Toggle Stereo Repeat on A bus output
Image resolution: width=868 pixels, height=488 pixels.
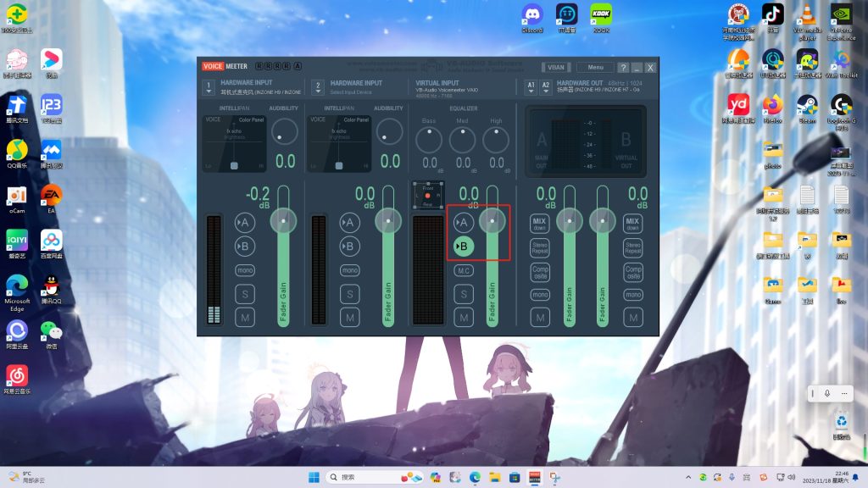coord(540,247)
